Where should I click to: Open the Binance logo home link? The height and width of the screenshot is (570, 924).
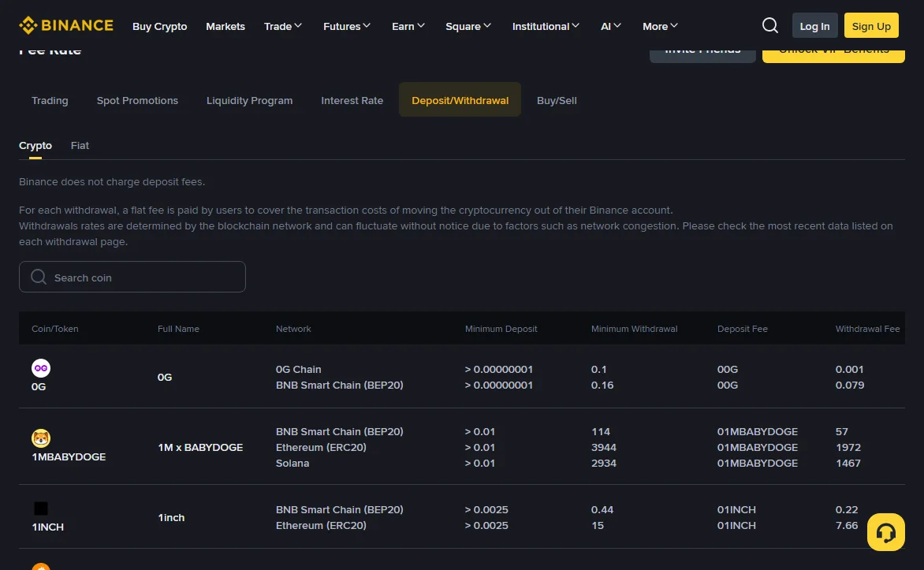pyautogui.click(x=66, y=25)
